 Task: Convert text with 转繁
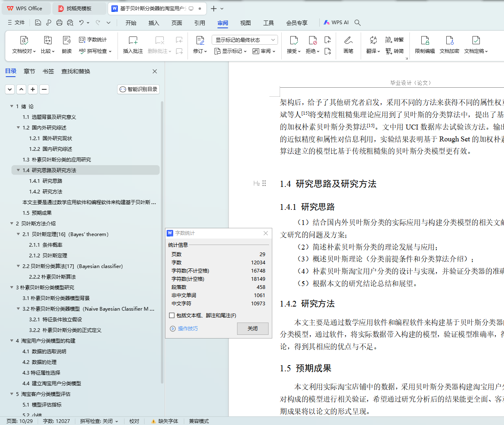395,40
